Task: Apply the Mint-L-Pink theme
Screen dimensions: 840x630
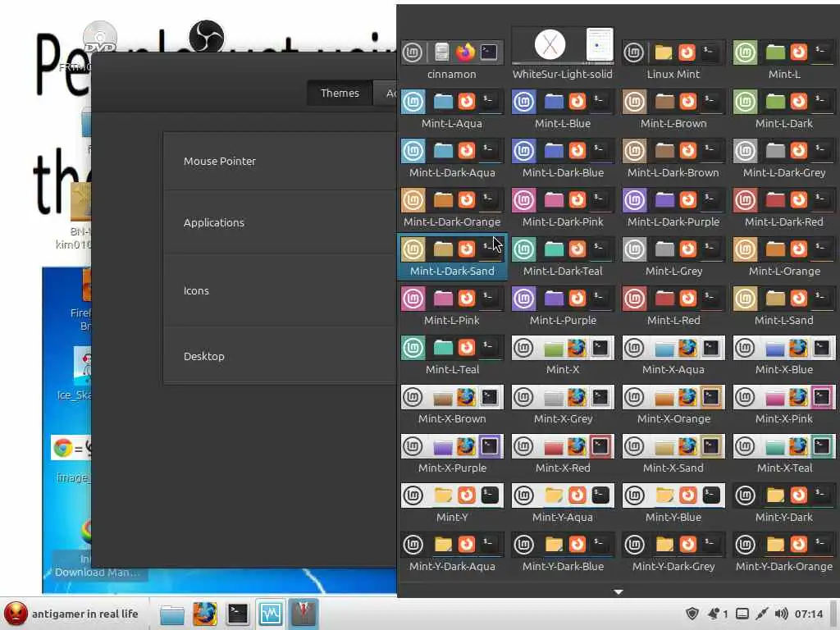Action: (x=452, y=299)
